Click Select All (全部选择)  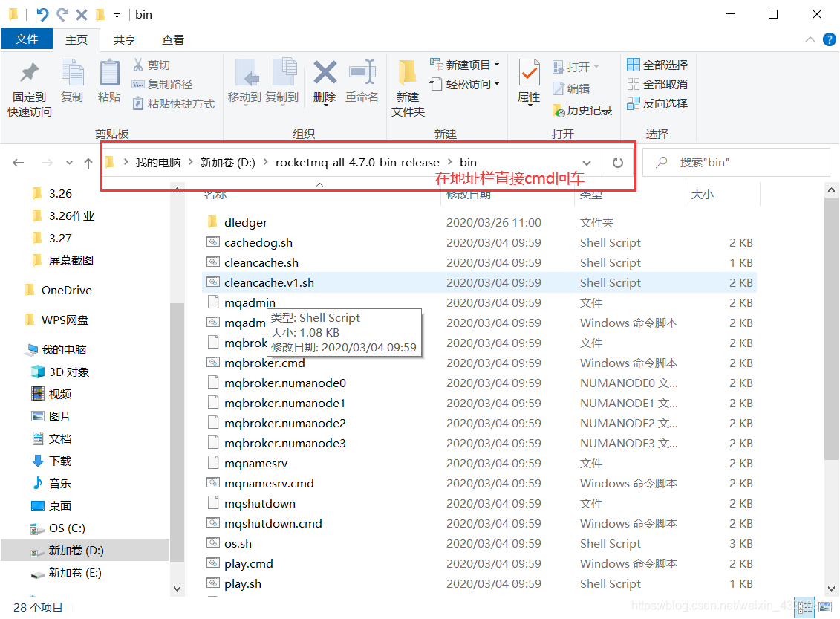(x=657, y=65)
